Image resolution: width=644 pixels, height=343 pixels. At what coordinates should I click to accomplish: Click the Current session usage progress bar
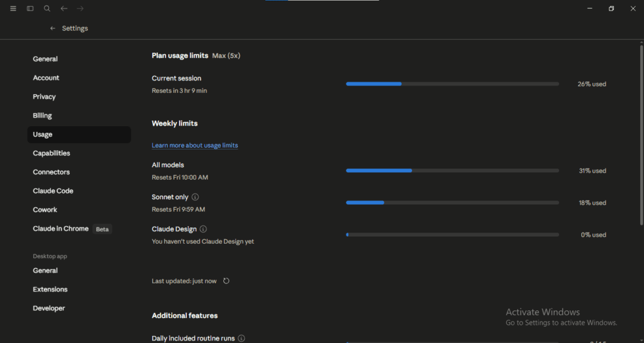(x=452, y=84)
